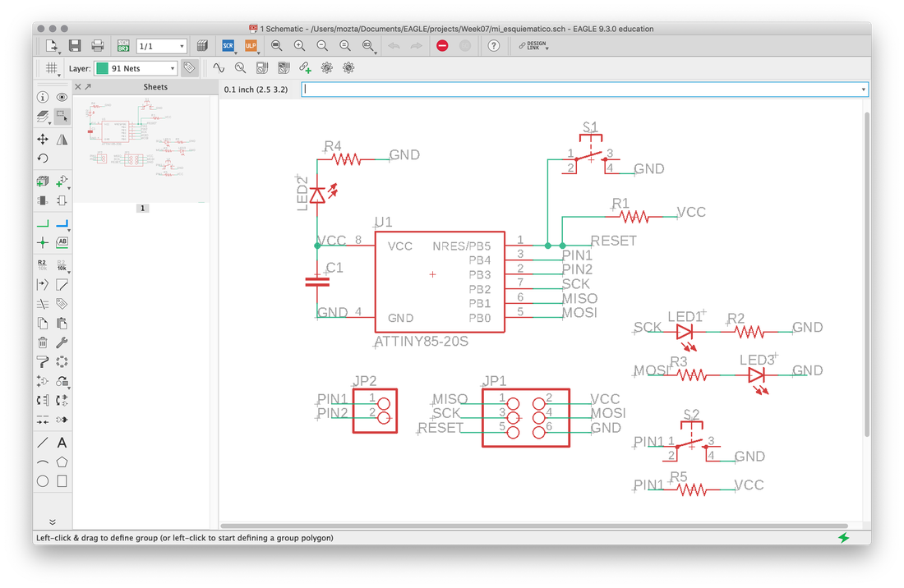Image resolution: width=904 pixels, height=588 pixels.
Task: Click the horizontal scrollbar below the canvas
Action: (534, 526)
